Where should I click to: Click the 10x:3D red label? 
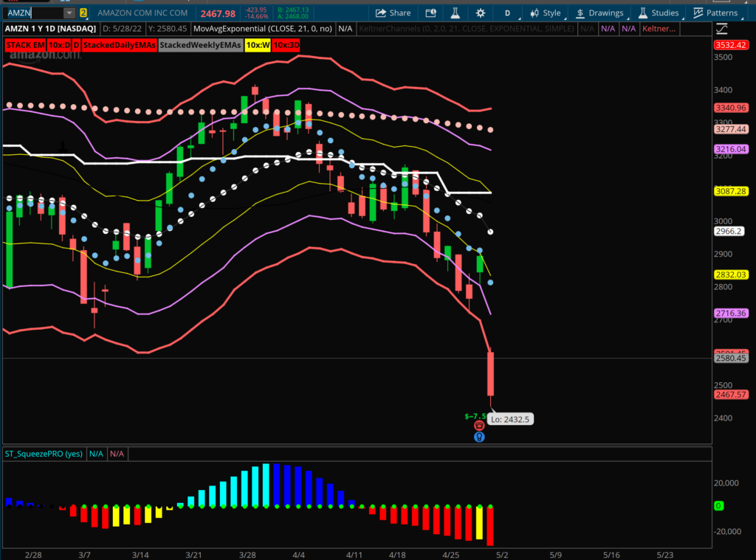(x=286, y=45)
